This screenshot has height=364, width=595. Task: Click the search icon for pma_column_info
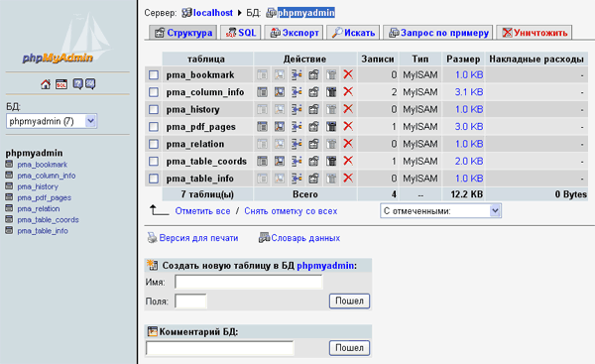click(x=280, y=92)
